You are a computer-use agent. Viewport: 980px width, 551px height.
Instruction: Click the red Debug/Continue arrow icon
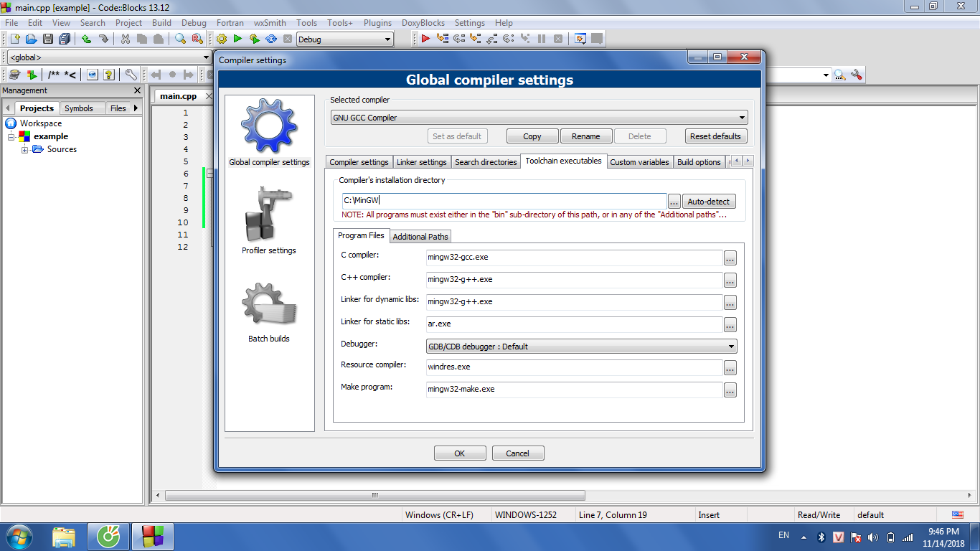tap(425, 39)
